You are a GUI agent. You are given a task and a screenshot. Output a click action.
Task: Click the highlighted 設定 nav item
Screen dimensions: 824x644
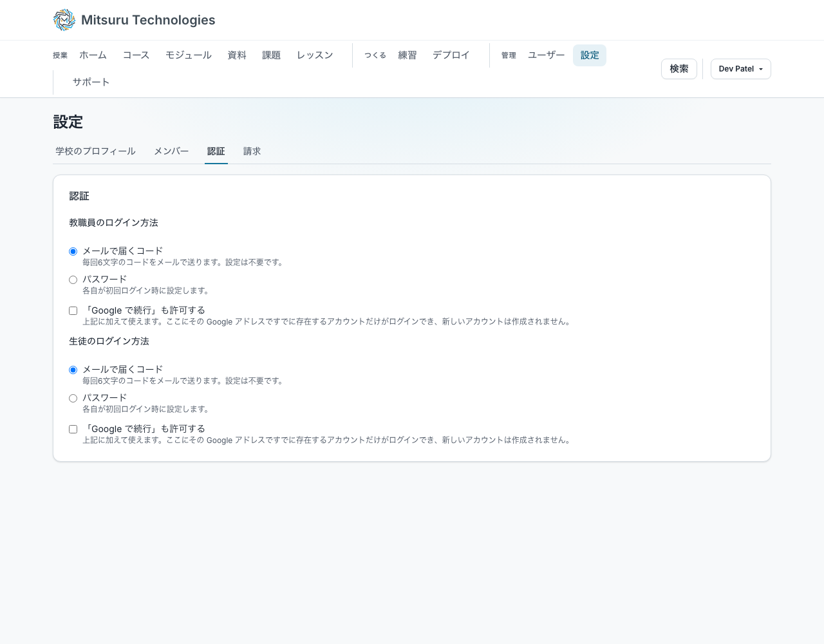pos(590,55)
